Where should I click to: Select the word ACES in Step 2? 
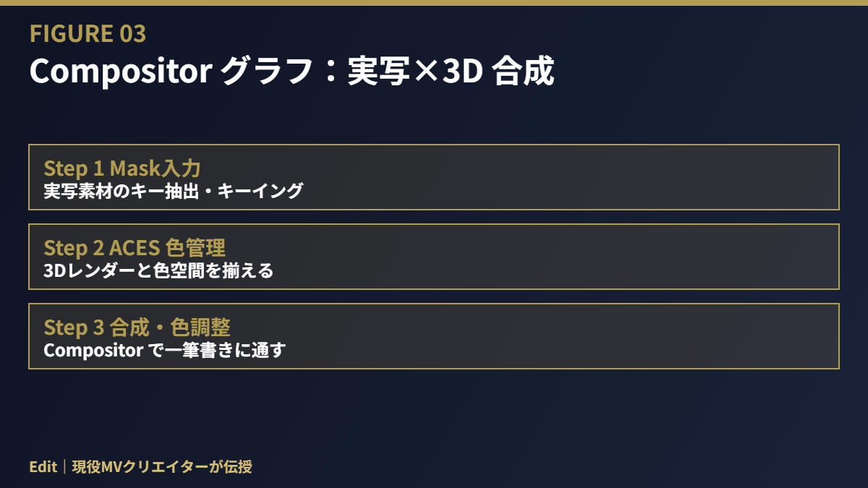tap(134, 247)
